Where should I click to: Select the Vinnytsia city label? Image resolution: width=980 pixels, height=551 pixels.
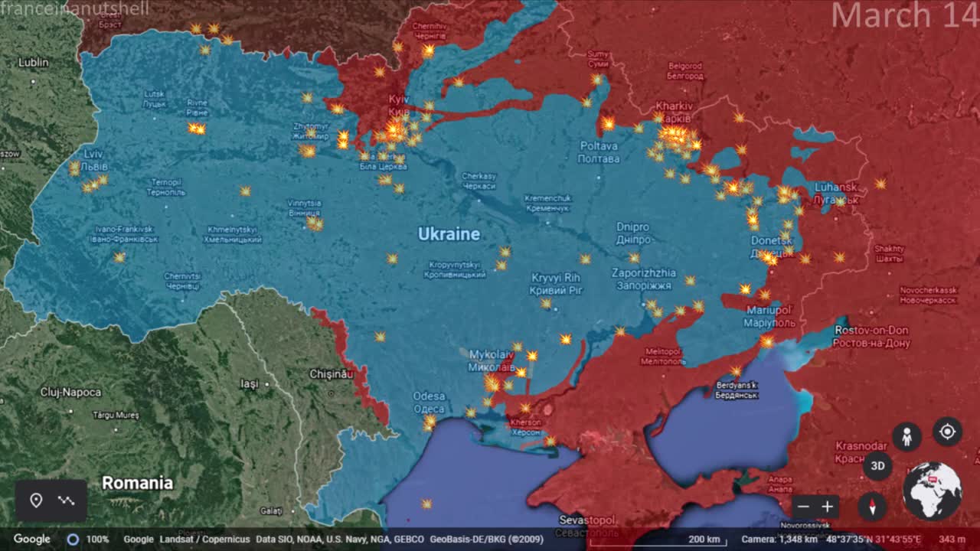[305, 207]
